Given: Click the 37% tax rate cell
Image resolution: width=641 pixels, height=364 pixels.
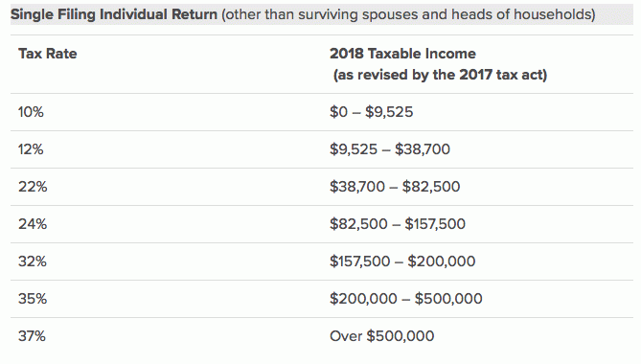Looking at the screenshot, I should [x=32, y=336].
